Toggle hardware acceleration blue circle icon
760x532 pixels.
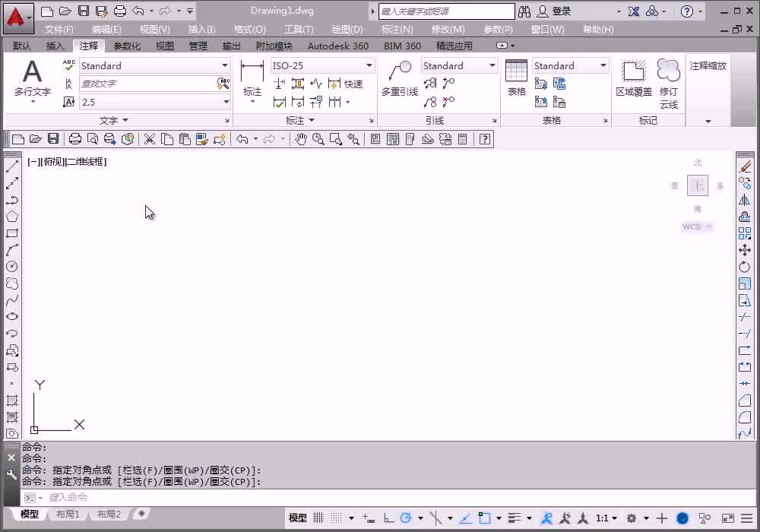point(682,518)
